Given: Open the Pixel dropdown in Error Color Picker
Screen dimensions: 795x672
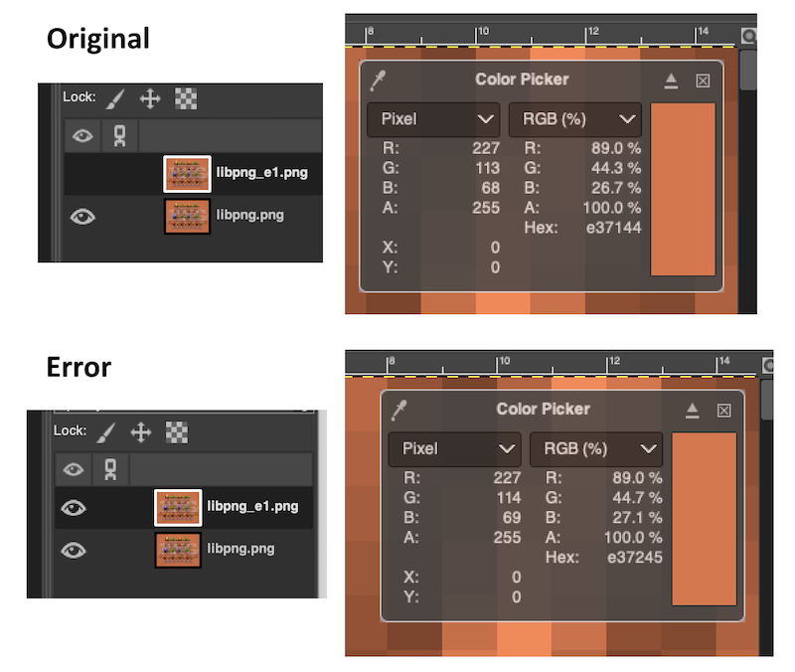Looking at the screenshot, I should coord(454,448).
